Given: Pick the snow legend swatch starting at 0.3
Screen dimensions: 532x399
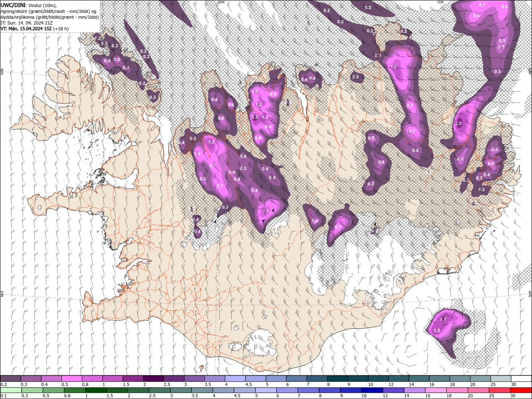Looking at the screenshot, I should coord(31,379).
